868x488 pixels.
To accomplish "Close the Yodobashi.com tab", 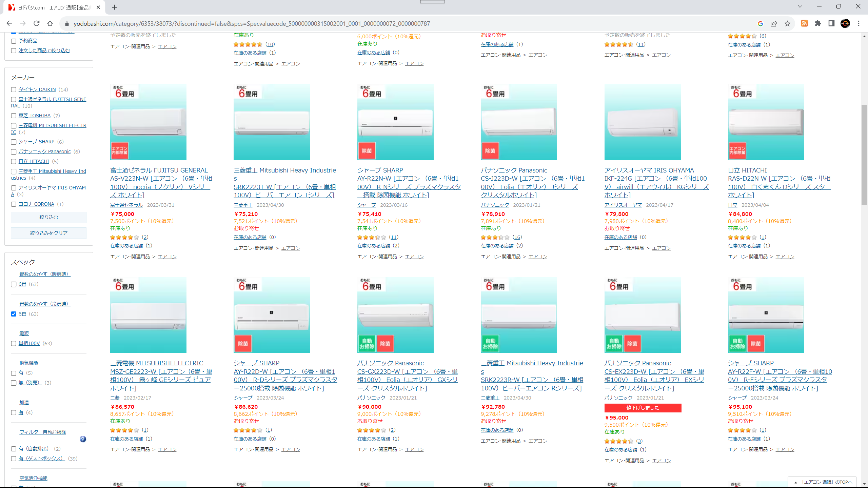I will 98,7.
